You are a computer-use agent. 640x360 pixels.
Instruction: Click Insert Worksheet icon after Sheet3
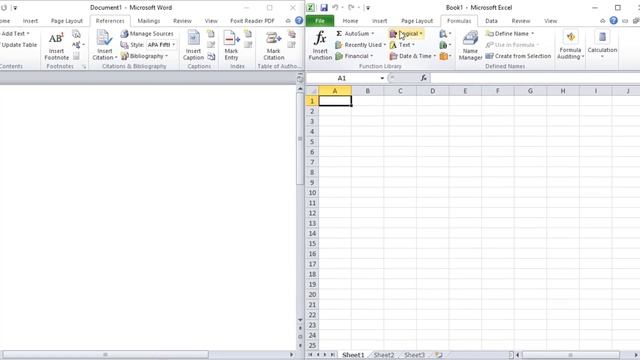[x=439, y=355]
